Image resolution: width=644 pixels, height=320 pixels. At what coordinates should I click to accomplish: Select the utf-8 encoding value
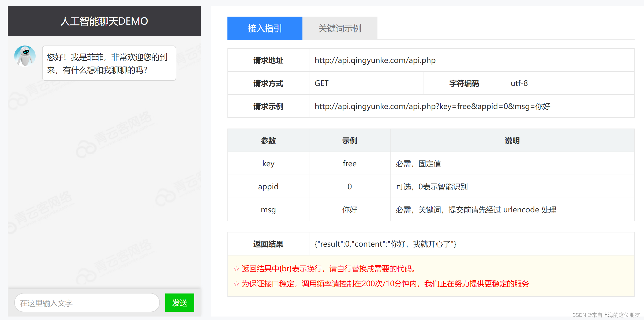(x=519, y=83)
